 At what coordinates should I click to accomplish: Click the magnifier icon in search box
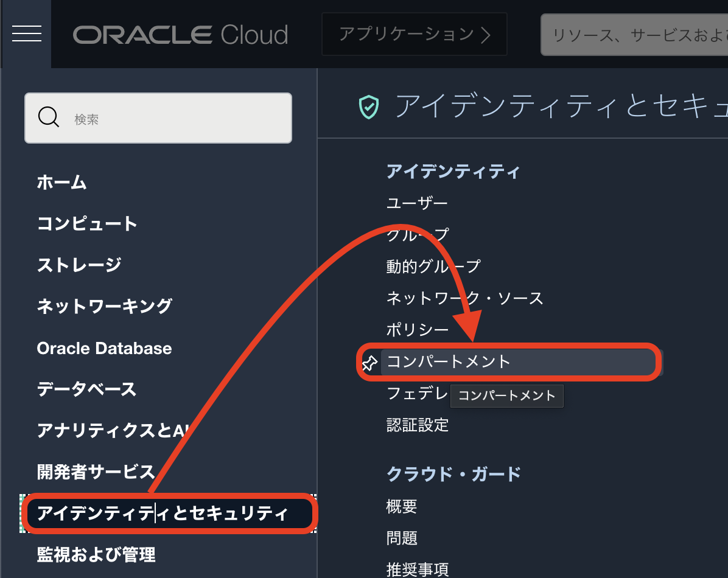(x=49, y=117)
